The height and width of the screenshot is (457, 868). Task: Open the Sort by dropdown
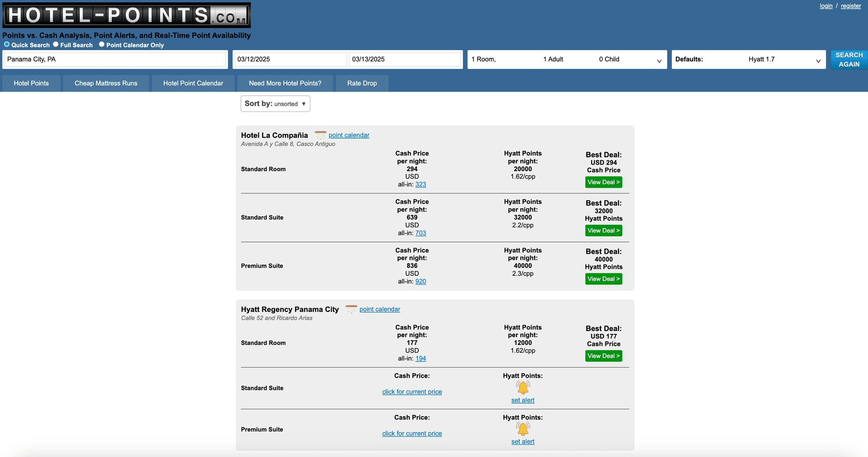[x=275, y=104]
